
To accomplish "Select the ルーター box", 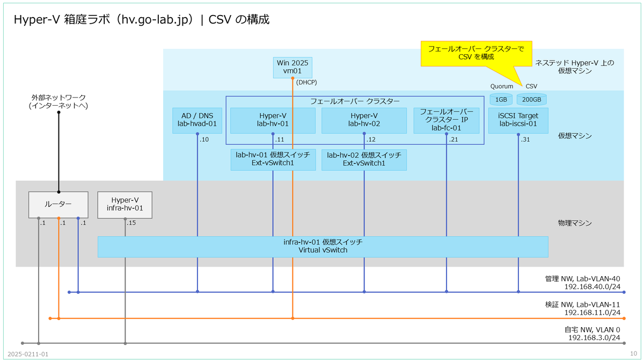I will click(58, 205).
